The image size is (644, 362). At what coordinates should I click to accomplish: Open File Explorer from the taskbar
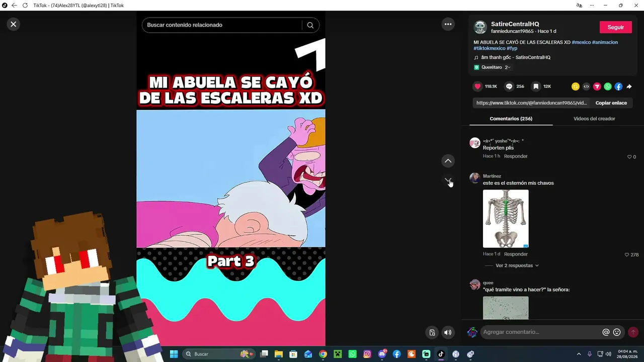279,354
